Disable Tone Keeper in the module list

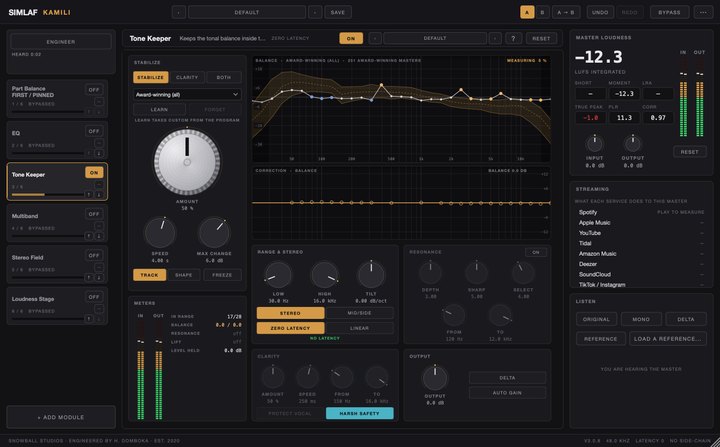[x=94, y=173]
